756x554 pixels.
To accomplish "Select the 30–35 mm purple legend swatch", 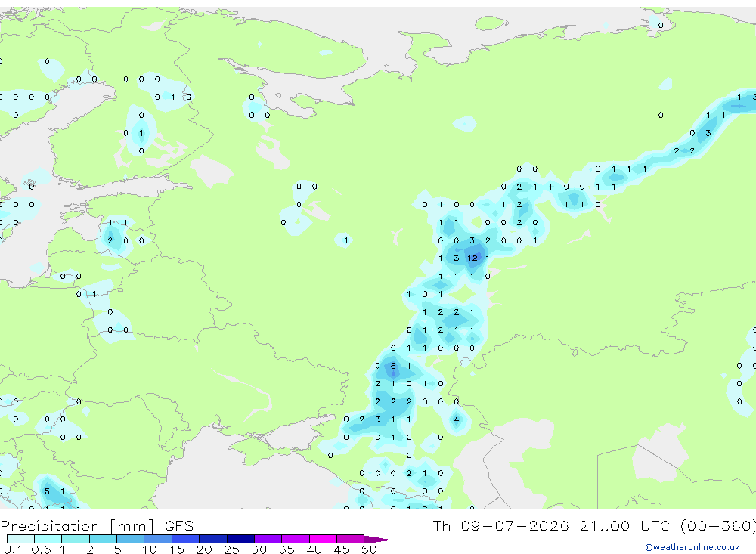I will coord(268,539).
